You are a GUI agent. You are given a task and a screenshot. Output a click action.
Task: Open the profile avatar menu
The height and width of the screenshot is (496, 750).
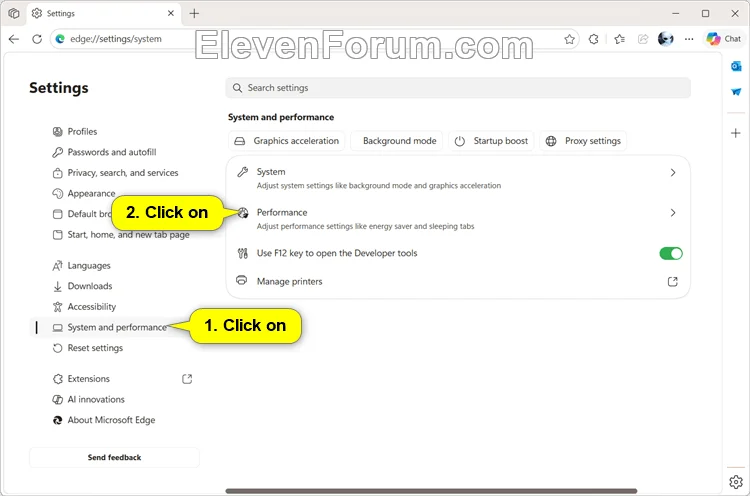665,39
